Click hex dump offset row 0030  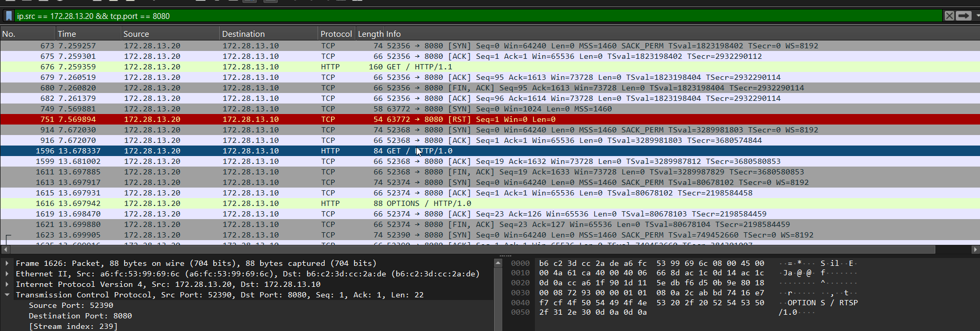coord(520,293)
